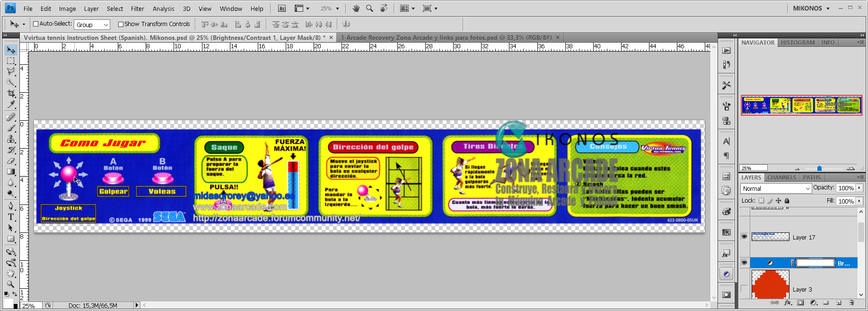
Task: Select the Dodge tool
Action: coord(11,194)
